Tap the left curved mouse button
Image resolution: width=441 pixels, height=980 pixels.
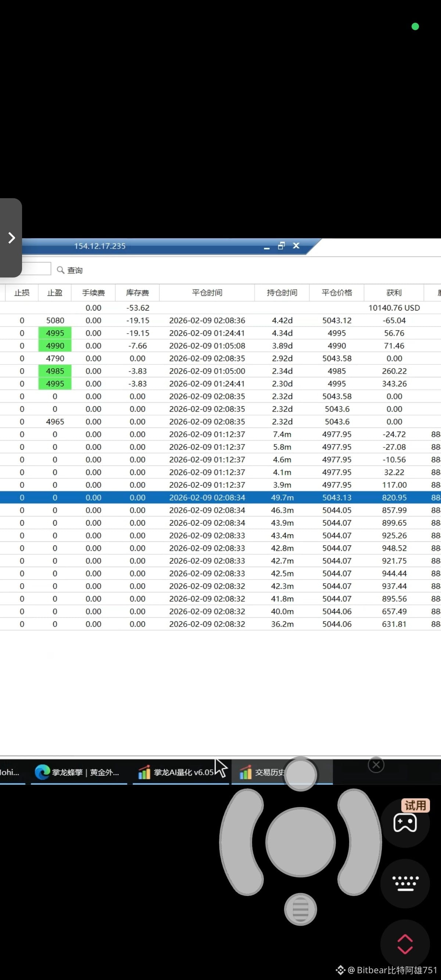coord(241,842)
